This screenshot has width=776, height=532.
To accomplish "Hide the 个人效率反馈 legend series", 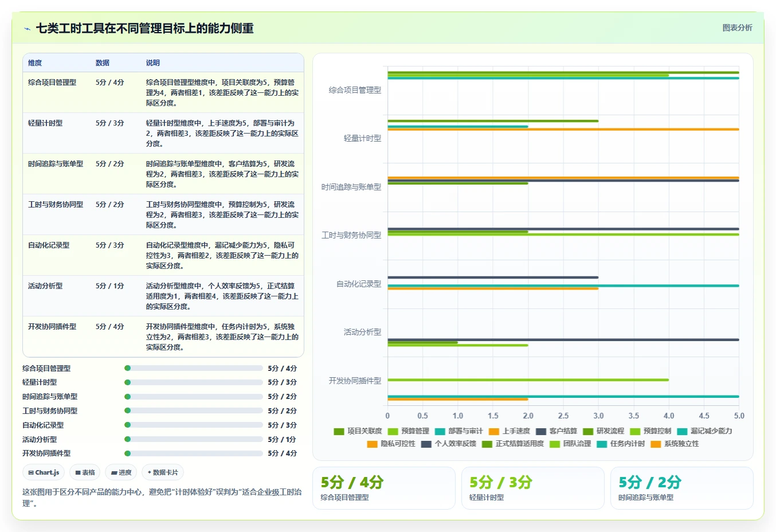I will point(448,444).
